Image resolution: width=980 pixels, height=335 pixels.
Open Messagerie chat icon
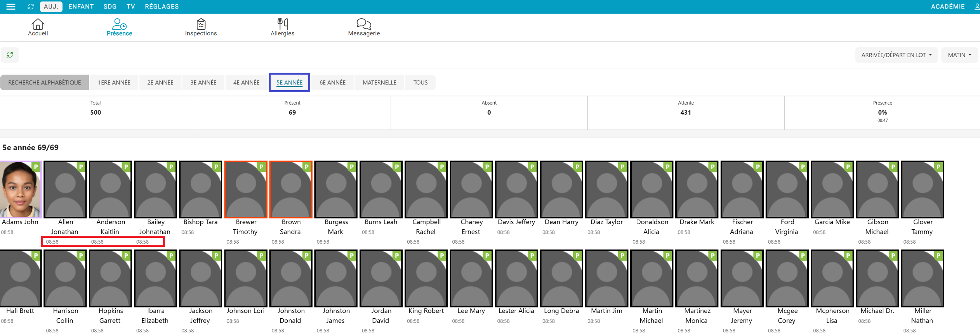tap(364, 24)
